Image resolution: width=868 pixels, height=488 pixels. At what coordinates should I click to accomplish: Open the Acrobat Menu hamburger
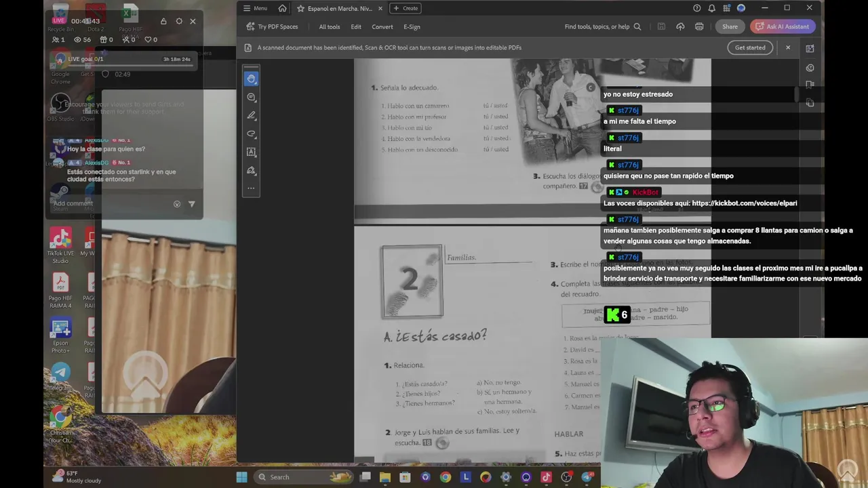[255, 8]
